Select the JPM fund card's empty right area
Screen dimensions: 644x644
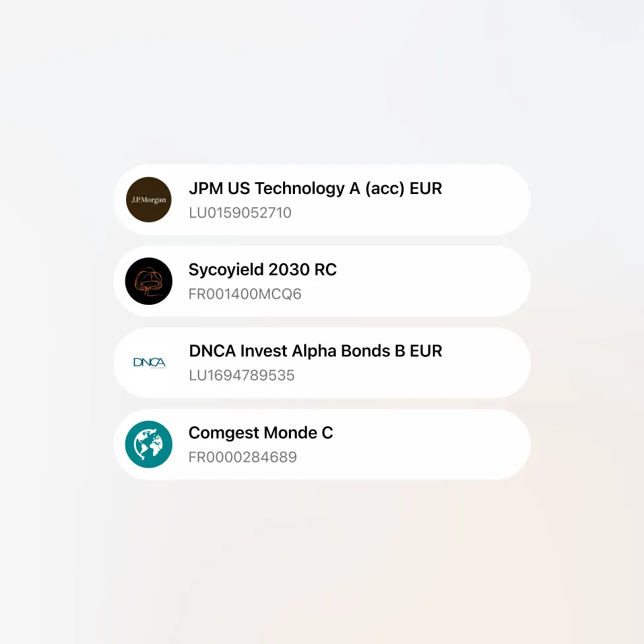(484, 200)
